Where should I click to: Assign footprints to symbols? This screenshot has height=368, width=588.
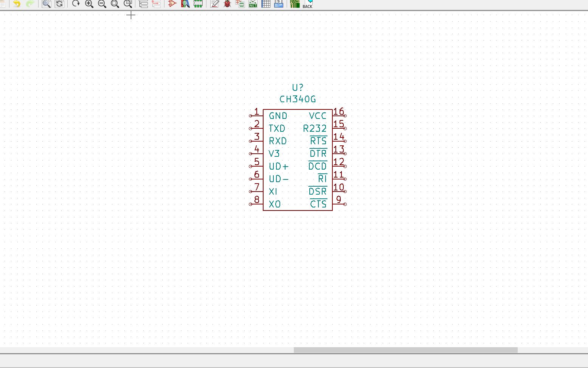[x=240, y=4]
